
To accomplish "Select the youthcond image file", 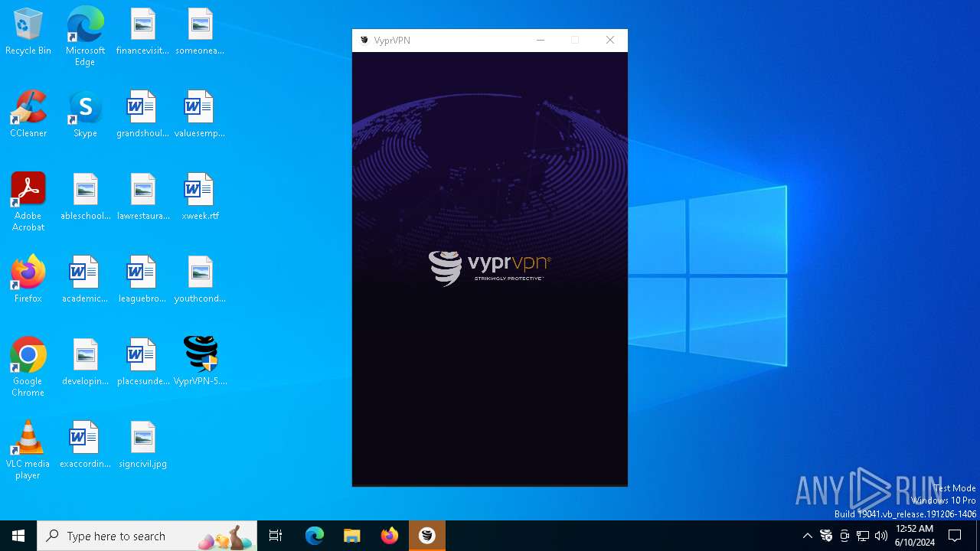I will click(x=200, y=280).
